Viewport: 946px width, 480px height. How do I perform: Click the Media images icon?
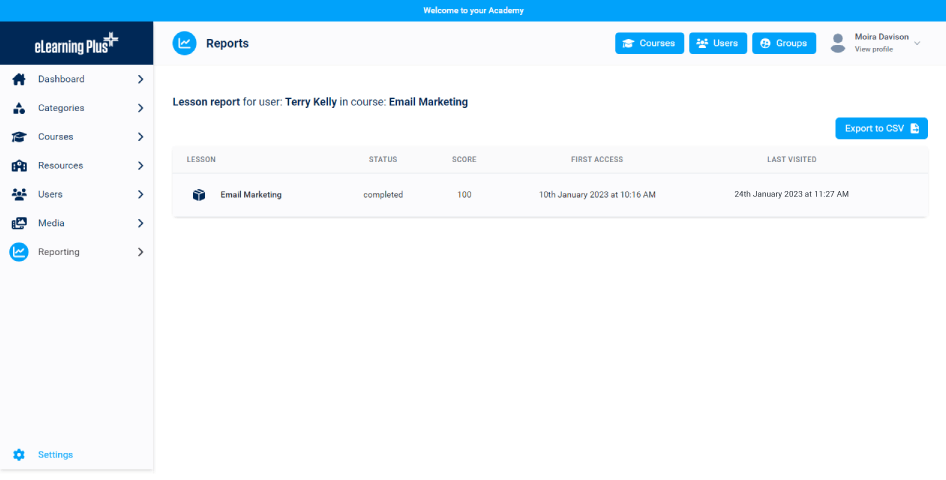click(19, 223)
